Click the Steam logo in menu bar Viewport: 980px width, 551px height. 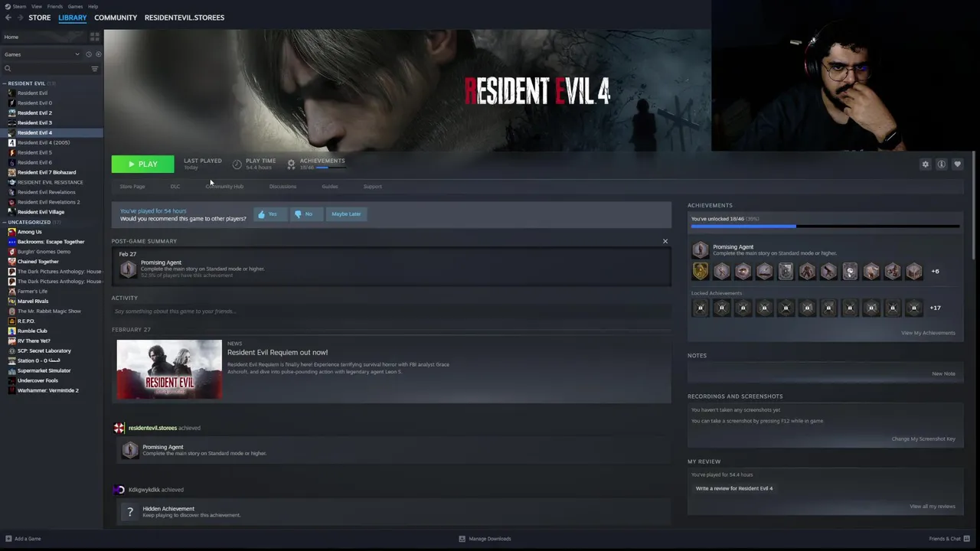8,6
